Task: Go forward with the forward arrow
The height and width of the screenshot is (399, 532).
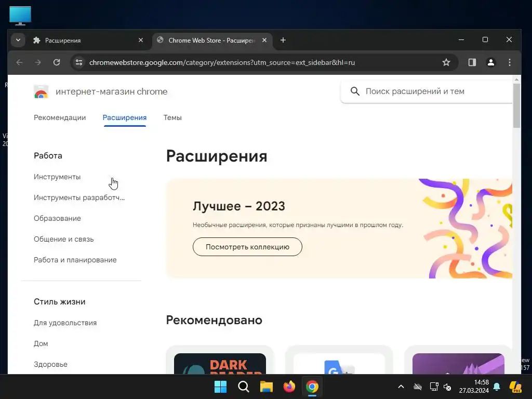Action: 38,62
